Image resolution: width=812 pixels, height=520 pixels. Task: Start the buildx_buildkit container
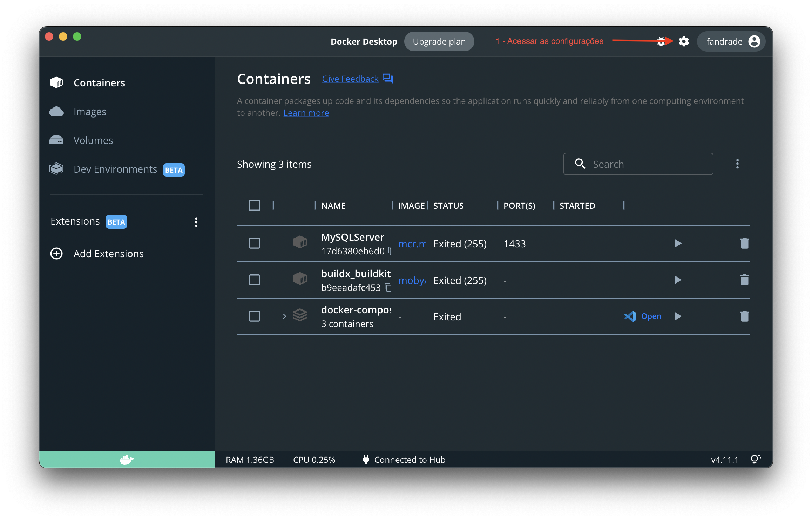(678, 280)
